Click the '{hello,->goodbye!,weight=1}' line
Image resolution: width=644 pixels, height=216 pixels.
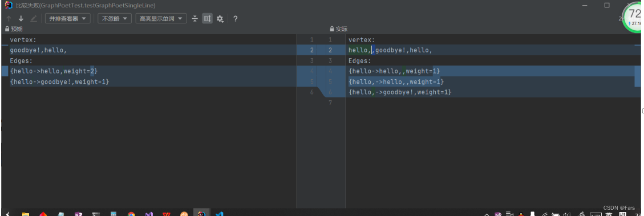click(400, 92)
